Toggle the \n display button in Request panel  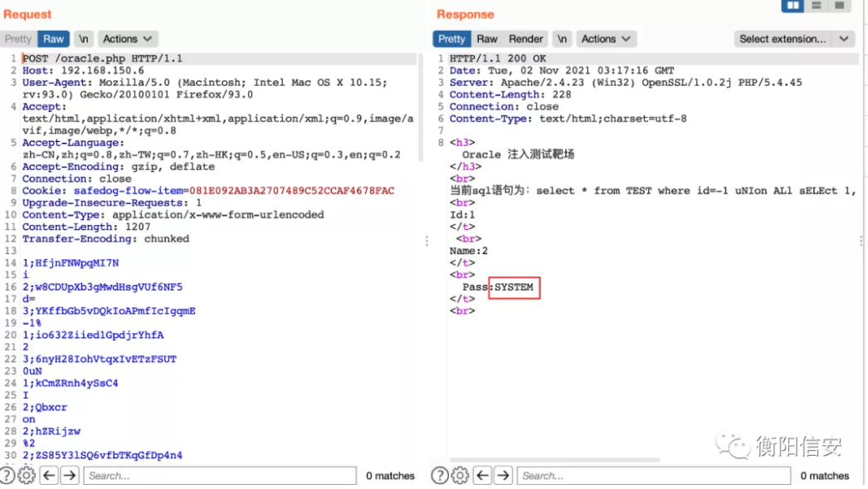[83, 39]
